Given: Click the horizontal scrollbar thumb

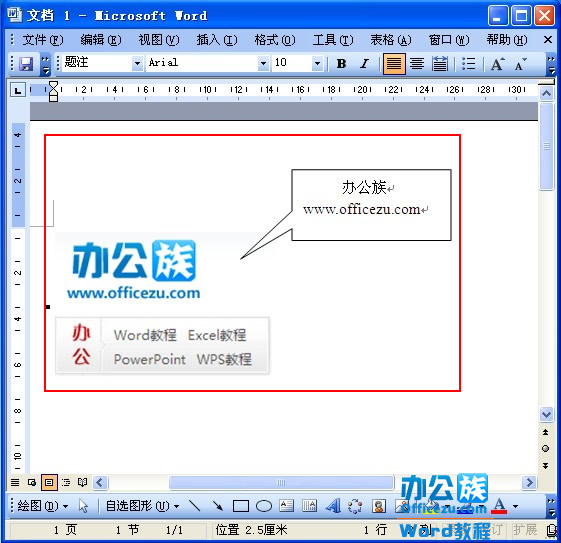Looking at the screenshot, I should [281, 483].
